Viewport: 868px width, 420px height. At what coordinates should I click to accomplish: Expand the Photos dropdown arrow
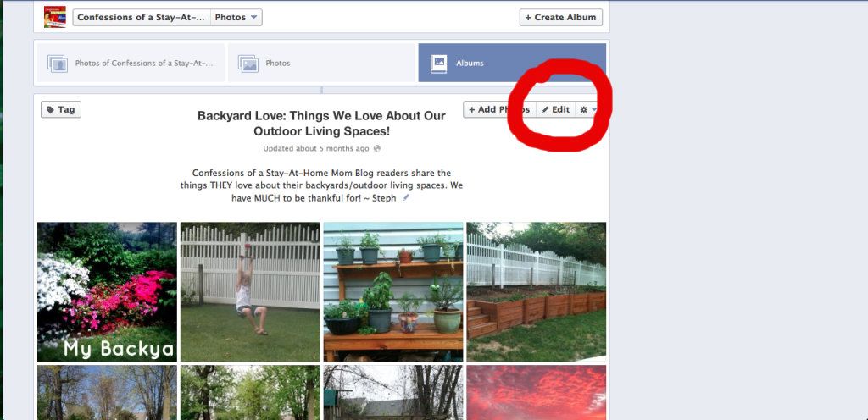[253, 17]
